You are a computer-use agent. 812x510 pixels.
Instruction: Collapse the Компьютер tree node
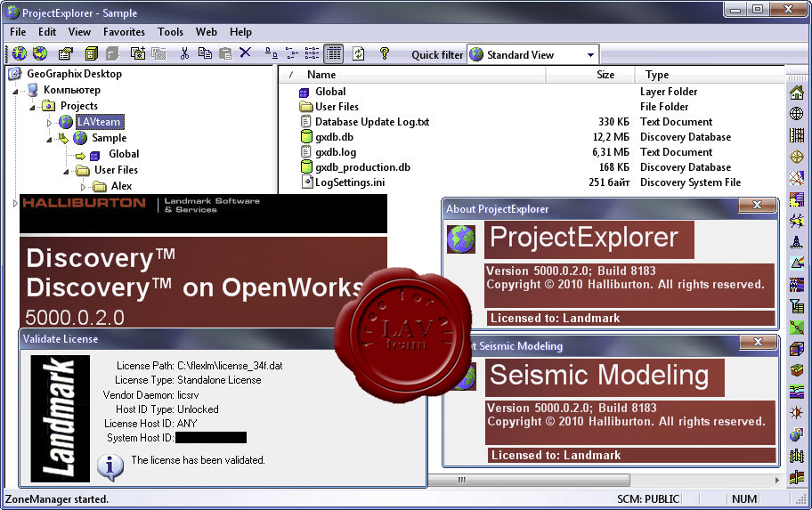[15, 91]
